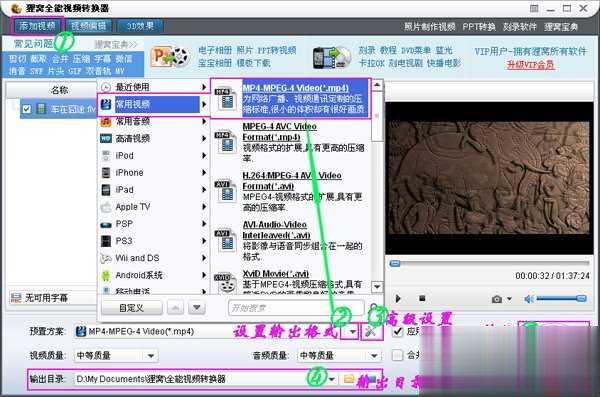Click the Android robot icon

(x=106, y=275)
